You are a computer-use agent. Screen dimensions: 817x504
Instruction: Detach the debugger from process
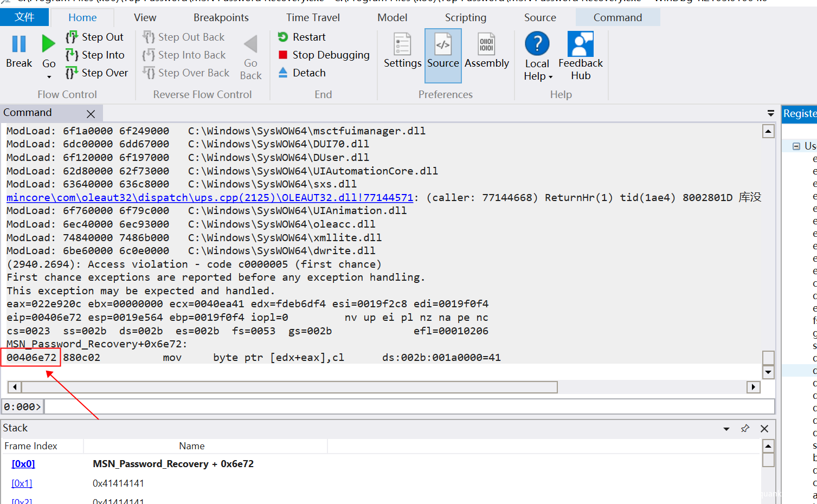click(x=302, y=73)
